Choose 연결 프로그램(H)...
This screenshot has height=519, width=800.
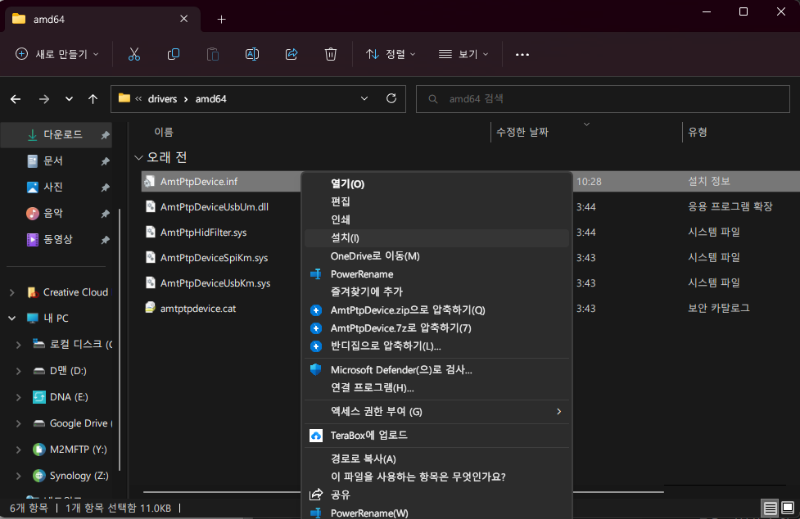coord(437,388)
